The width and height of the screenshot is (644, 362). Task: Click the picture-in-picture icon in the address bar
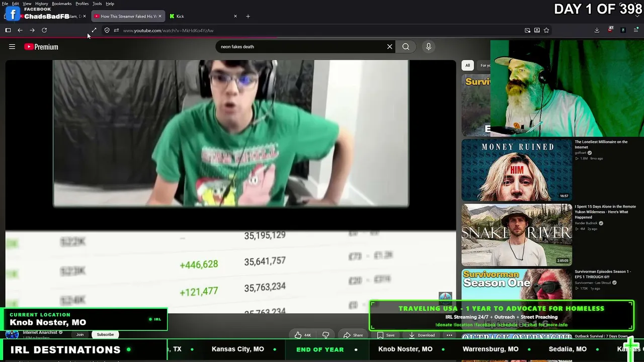tap(527, 30)
